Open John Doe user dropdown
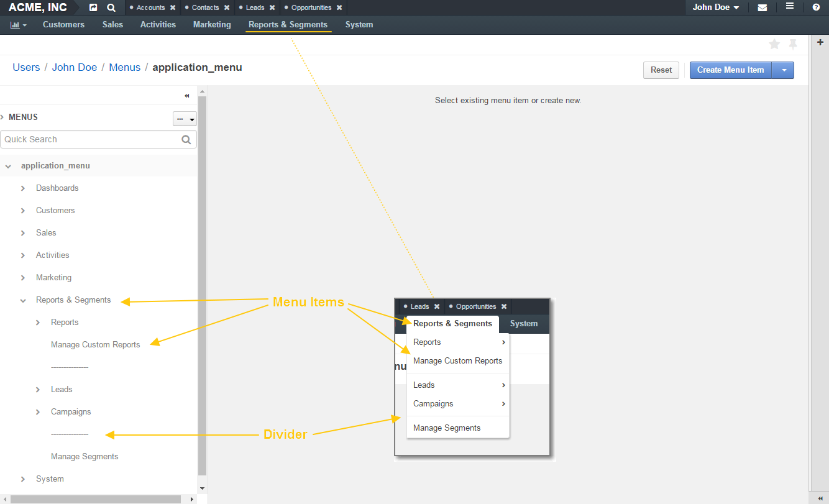The height and width of the screenshot is (504, 829). [716, 7]
